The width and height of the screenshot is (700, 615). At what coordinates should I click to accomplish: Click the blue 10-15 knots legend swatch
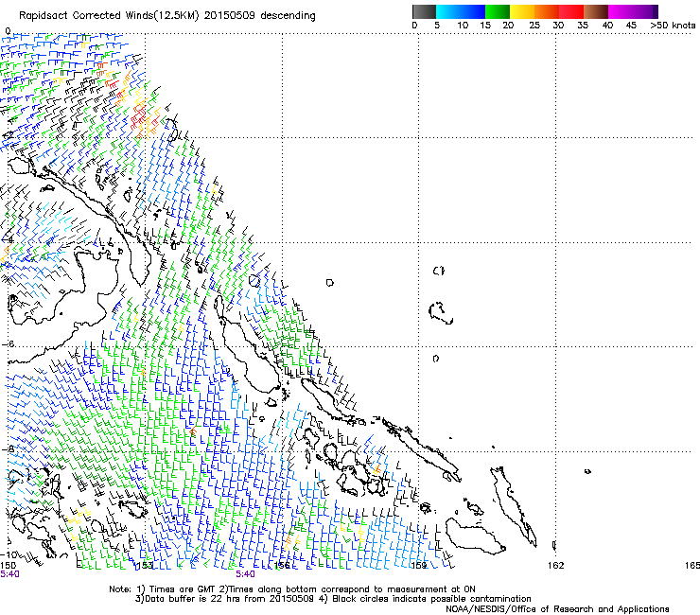[473, 11]
